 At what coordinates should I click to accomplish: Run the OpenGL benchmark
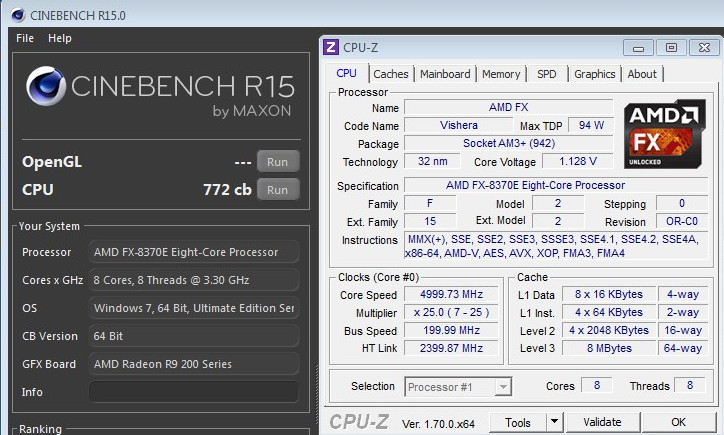(278, 161)
